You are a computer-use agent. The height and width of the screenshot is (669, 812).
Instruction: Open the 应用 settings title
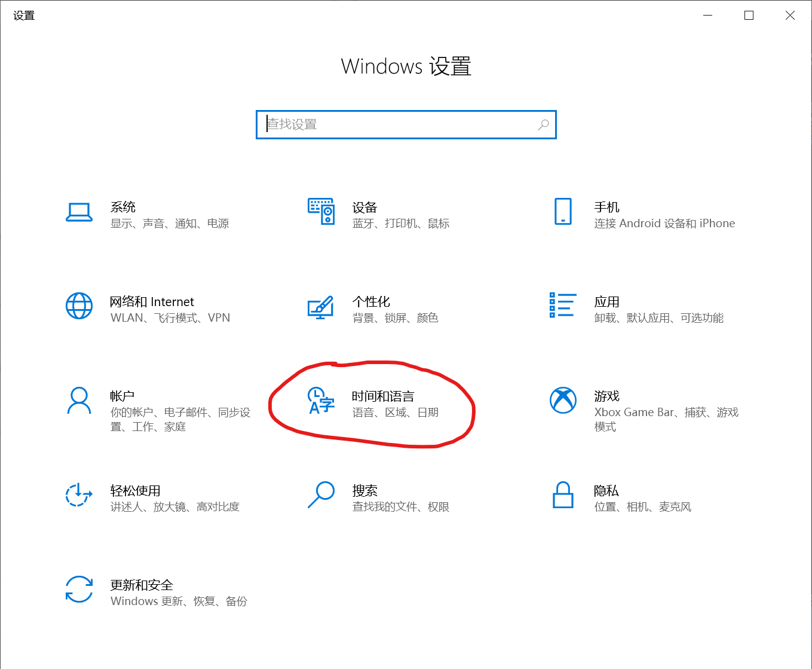point(607,302)
